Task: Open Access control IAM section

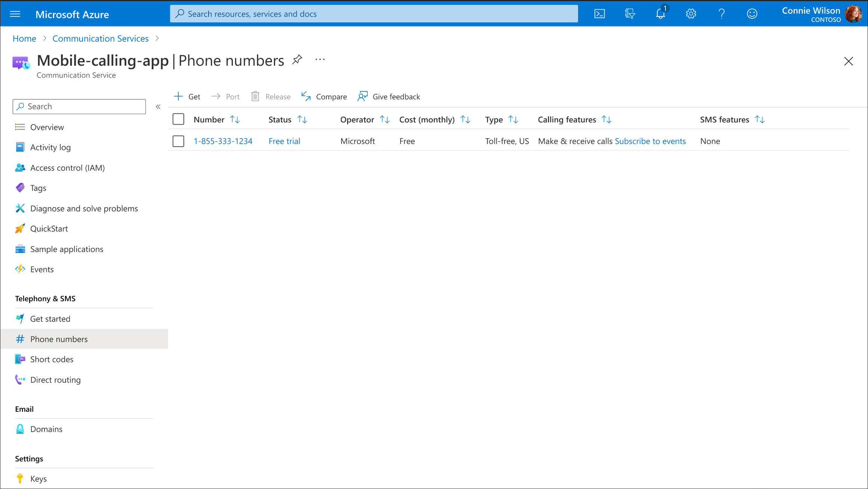Action: click(x=67, y=167)
